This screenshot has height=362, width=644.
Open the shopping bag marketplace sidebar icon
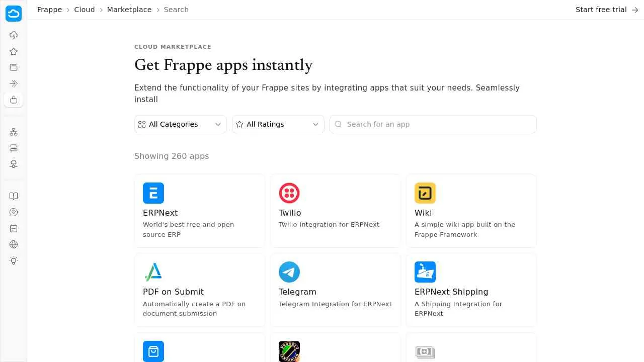14,100
